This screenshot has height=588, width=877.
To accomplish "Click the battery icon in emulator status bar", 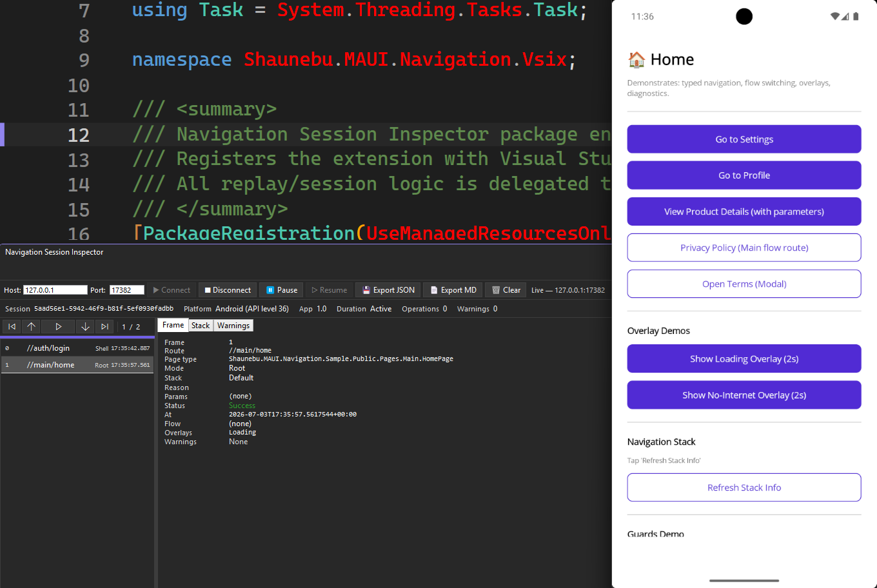I will (x=856, y=16).
